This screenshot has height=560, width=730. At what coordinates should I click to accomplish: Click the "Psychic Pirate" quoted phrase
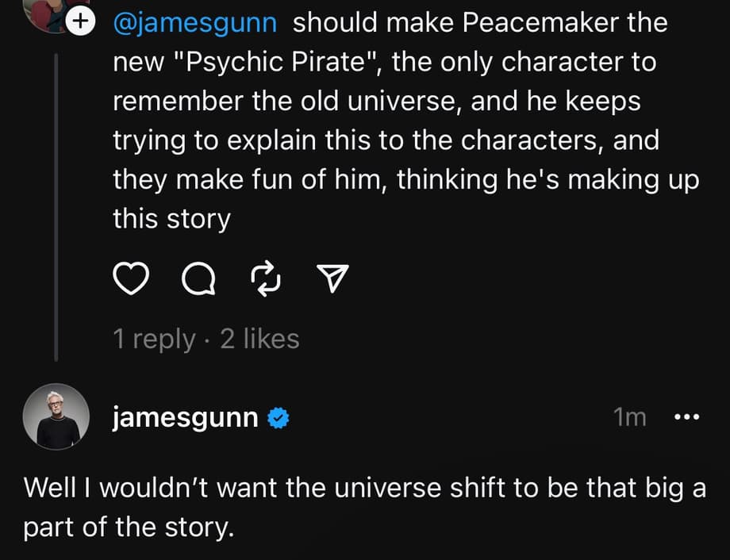pyautogui.click(x=272, y=62)
